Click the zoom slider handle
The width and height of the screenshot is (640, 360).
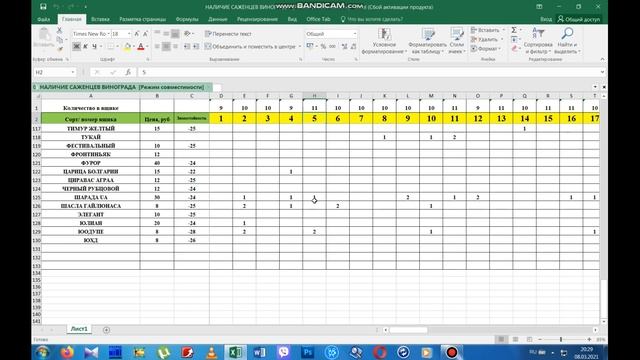pyautogui.click(x=561, y=340)
